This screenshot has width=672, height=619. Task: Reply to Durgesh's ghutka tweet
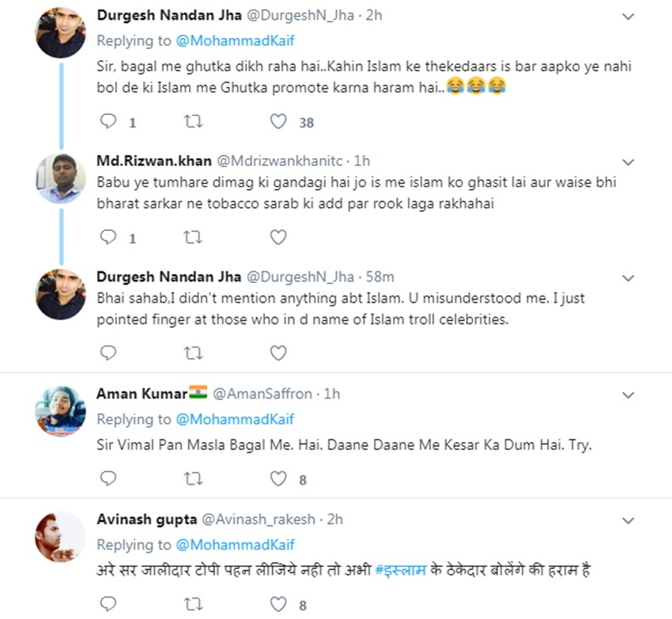click(x=108, y=122)
